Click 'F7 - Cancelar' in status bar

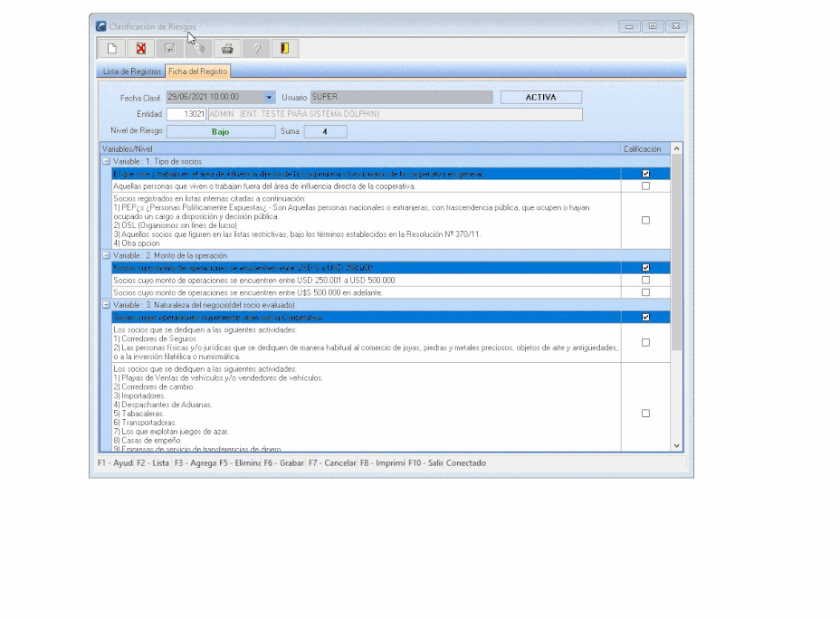(332, 463)
